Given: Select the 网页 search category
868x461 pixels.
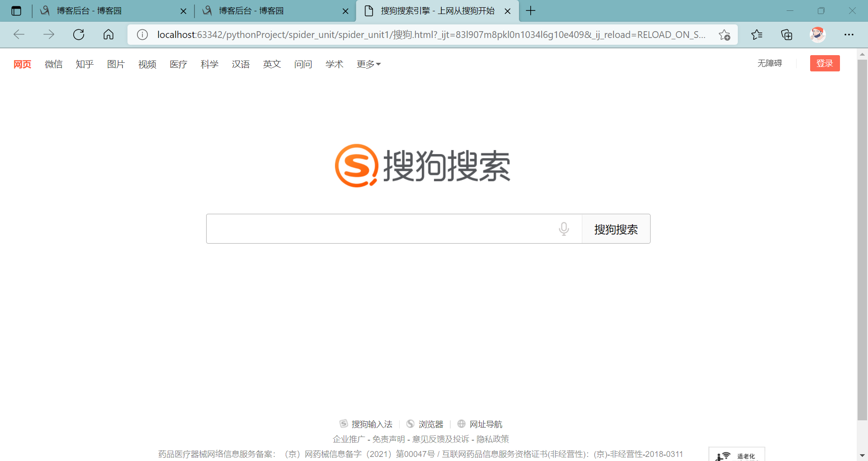Looking at the screenshot, I should 22,64.
